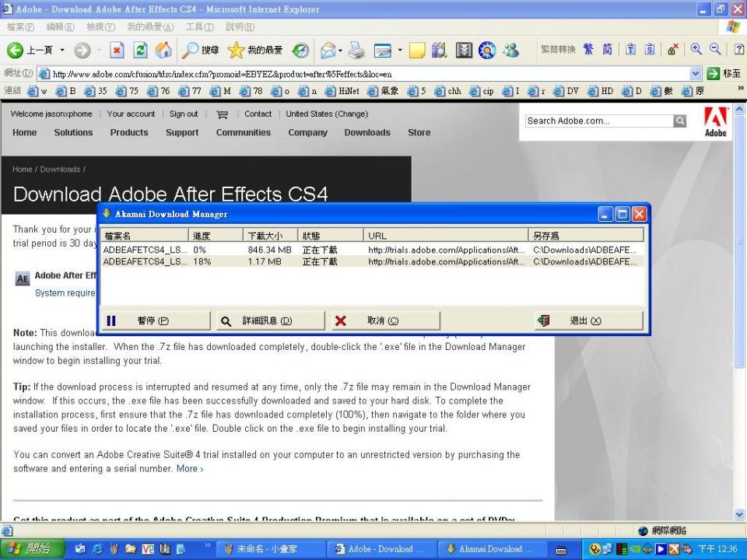Pause the download with 暫停 button

[x=154, y=320]
